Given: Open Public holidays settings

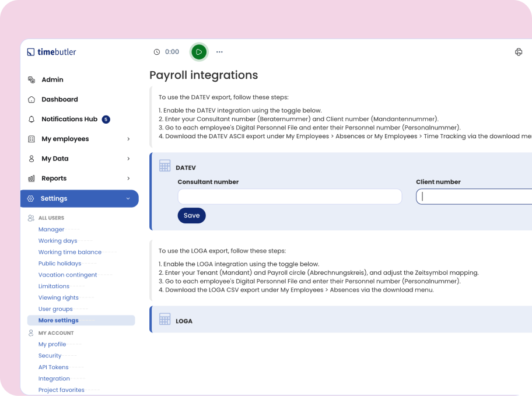Looking at the screenshot, I should coord(60,264).
